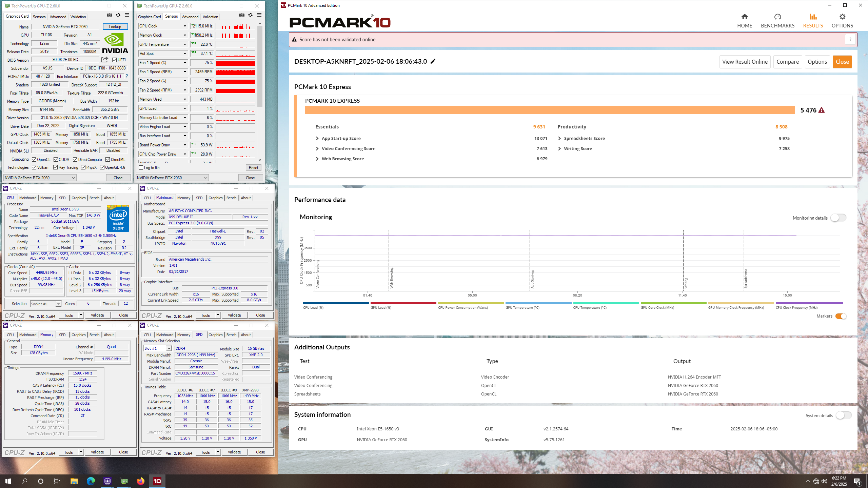Open GPU Clock sensor dropdown
The height and width of the screenshot is (488, 868).
[x=185, y=26]
